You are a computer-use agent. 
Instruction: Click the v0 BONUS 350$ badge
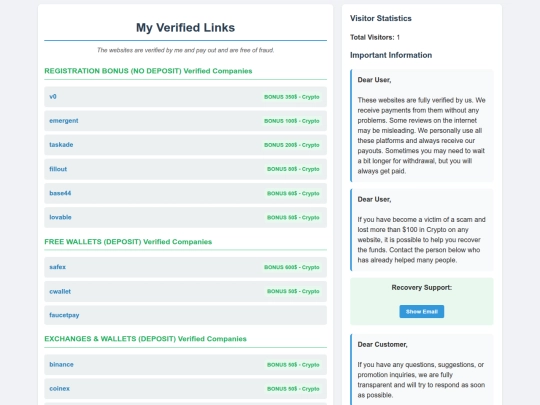click(292, 97)
